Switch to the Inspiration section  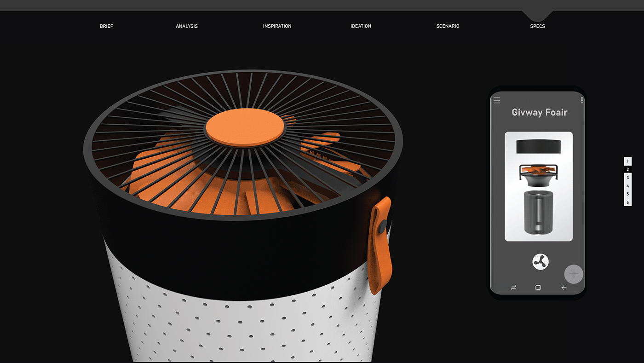click(277, 26)
